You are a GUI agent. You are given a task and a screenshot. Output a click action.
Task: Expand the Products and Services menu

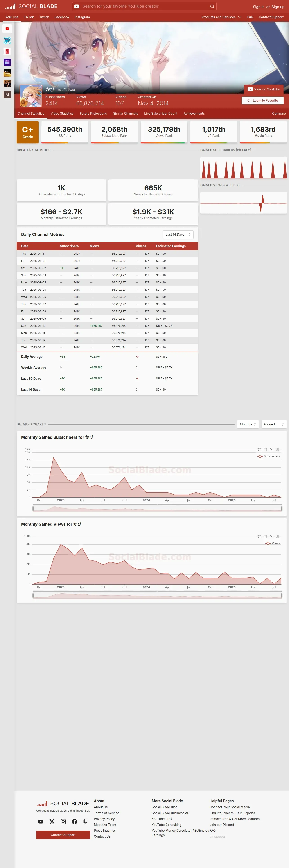pyautogui.click(x=221, y=17)
